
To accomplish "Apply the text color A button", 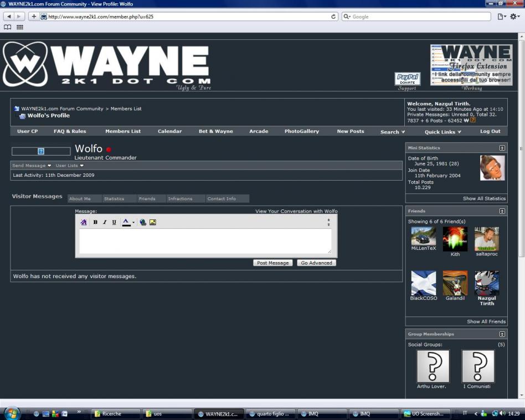I will [x=126, y=222].
